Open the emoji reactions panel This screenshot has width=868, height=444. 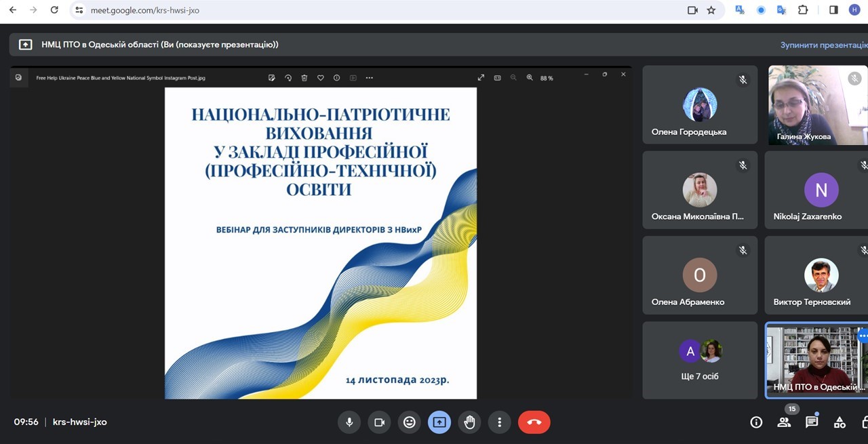(409, 422)
